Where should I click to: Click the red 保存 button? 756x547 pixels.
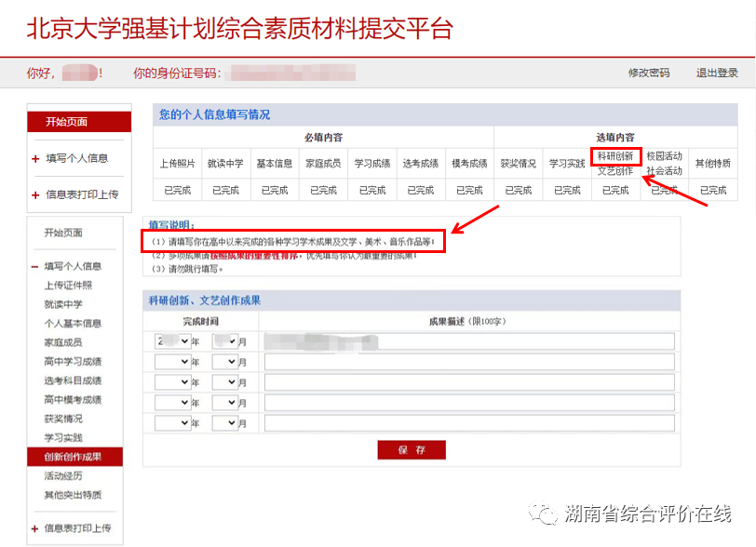(412, 449)
